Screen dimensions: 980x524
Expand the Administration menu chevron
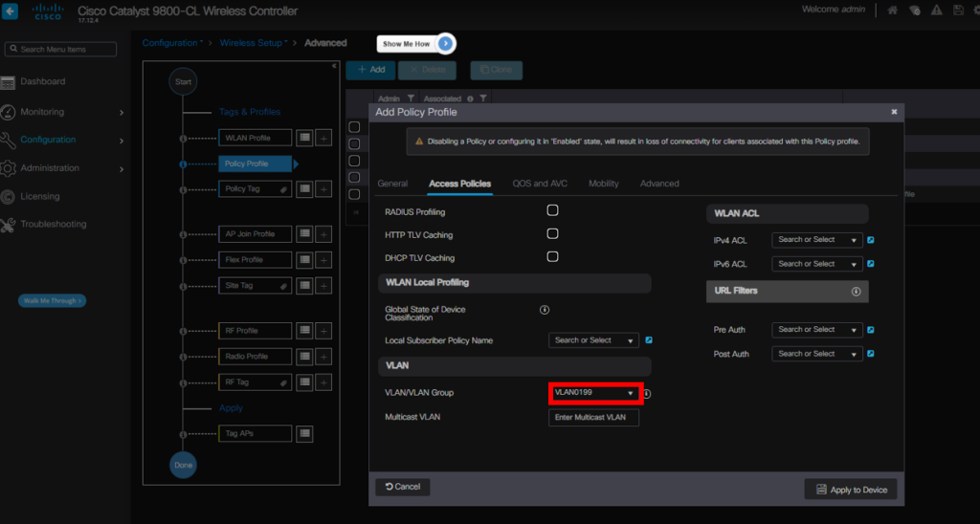click(x=122, y=169)
